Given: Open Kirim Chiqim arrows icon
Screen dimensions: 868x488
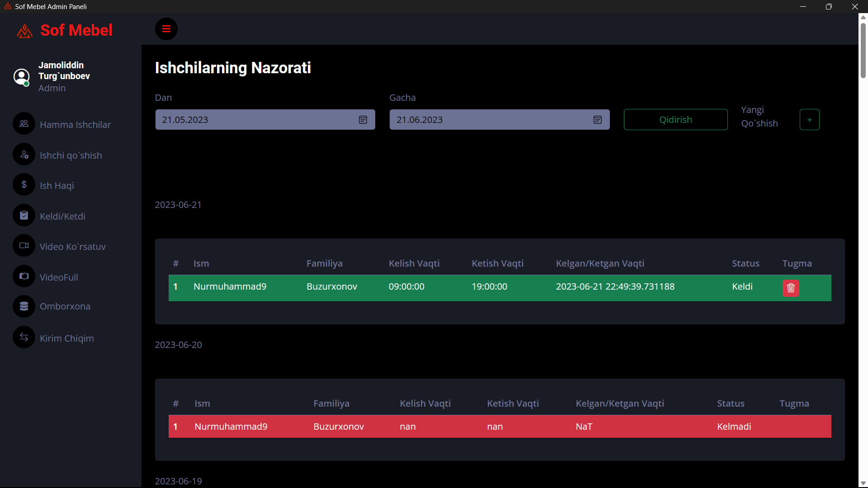Looking at the screenshot, I should pyautogui.click(x=24, y=338).
